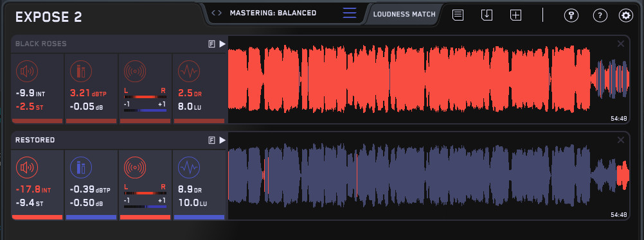This screenshot has width=644, height=240.
Task: Click the Black Roses red waveform display
Action: click(x=429, y=79)
